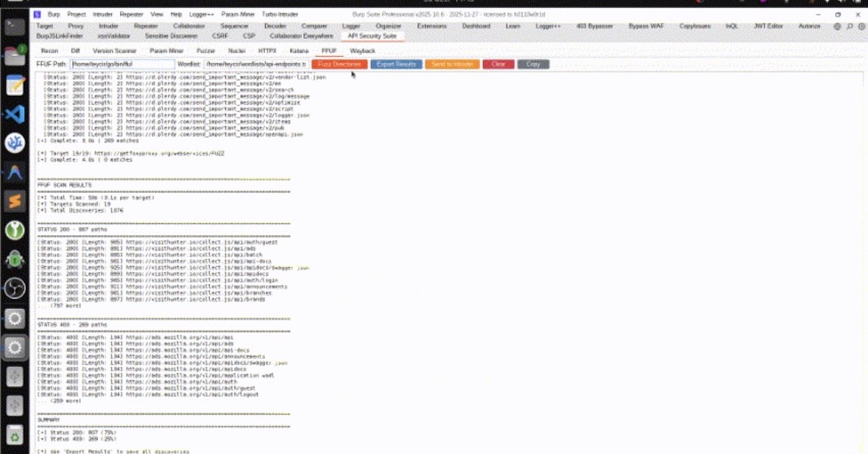Image resolution: width=868 pixels, height=454 pixels.
Task: Switch to the InQL tab
Action: 731,26
